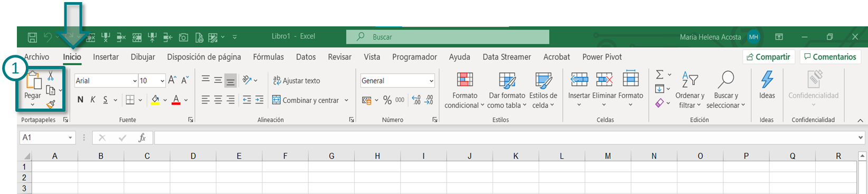Expand the borders dropdown arrow
The height and width of the screenshot is (194, 868).
pos(140,100)
